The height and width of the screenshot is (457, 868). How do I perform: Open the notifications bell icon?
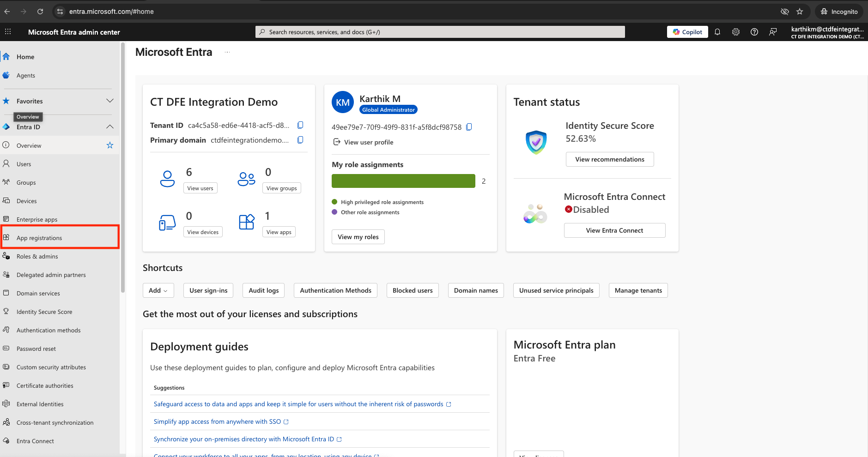pos(717,32)
